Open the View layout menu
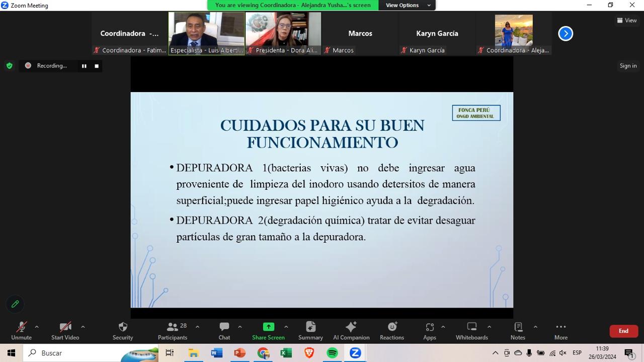The width and height of the screenshot is (644, 362). point(627,20)
